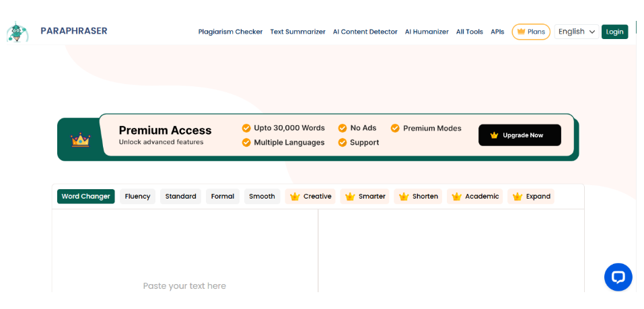Click the Plans button
Screen dimensions: 644x309
[x=531, y=32]
